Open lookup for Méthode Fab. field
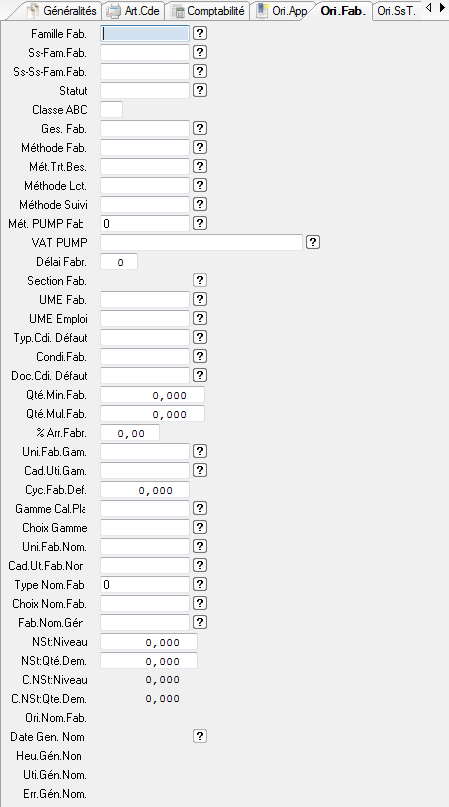 (x=200, y=147)
